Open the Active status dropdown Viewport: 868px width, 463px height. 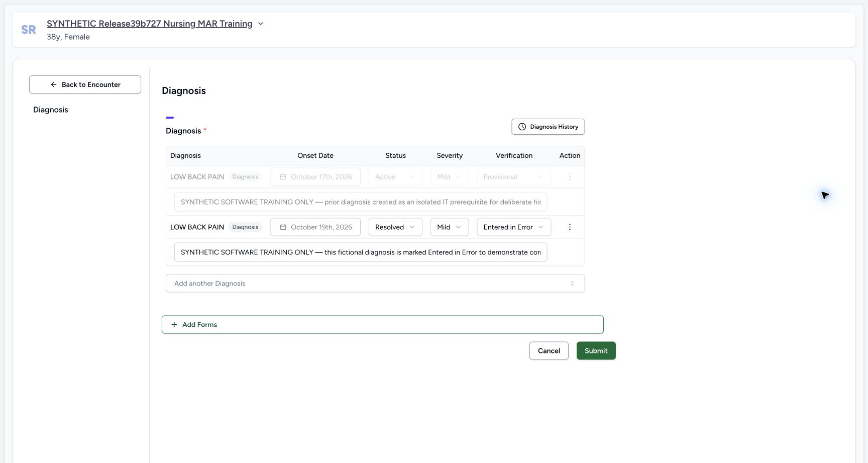click(395, 177)
